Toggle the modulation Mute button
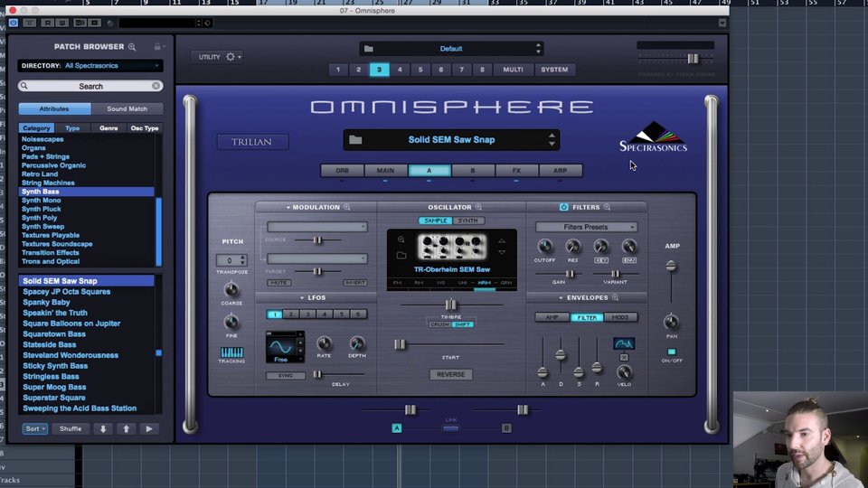Viewport: 868px width, 488px height. 279,283
